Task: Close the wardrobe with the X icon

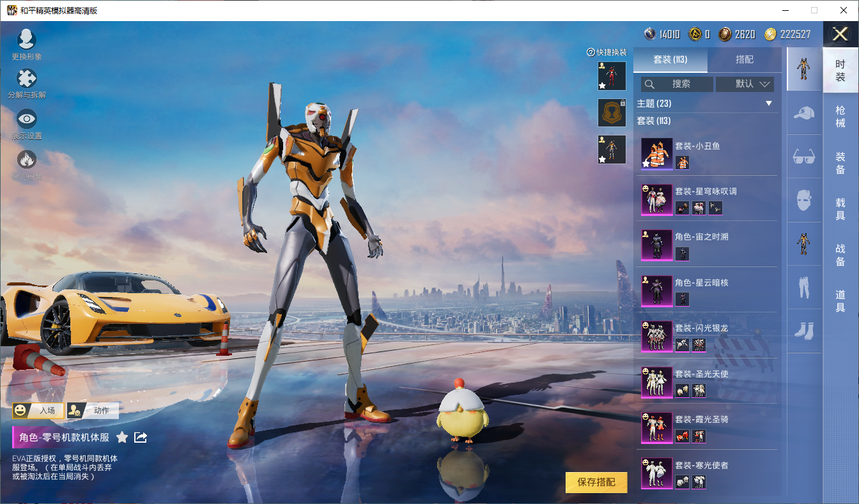Action: tap(840, 34)
